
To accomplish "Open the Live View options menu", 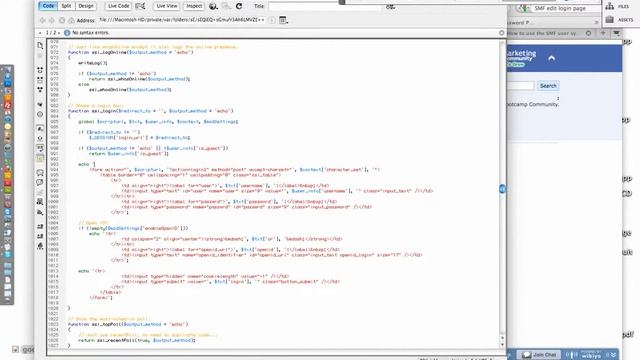I will tap(283, 20).
